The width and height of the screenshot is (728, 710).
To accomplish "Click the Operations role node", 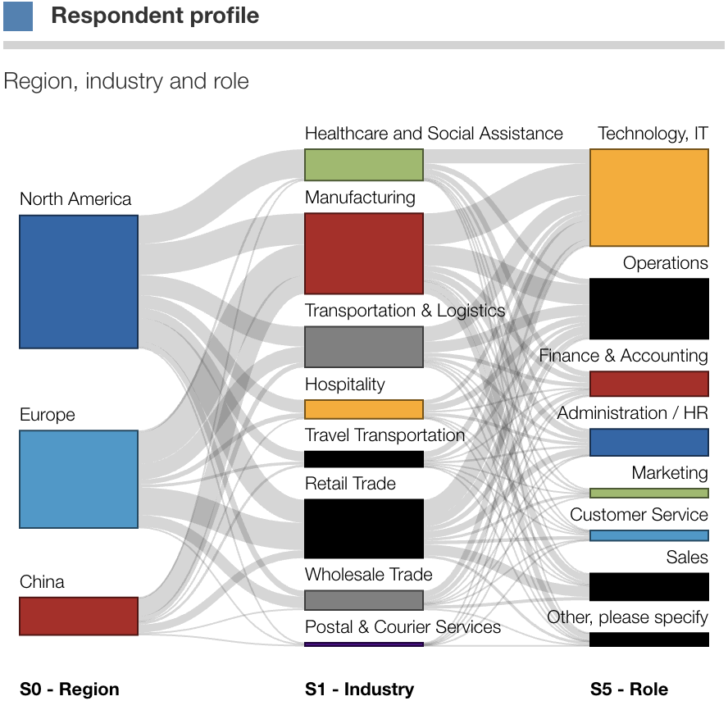I will (649, 308).
